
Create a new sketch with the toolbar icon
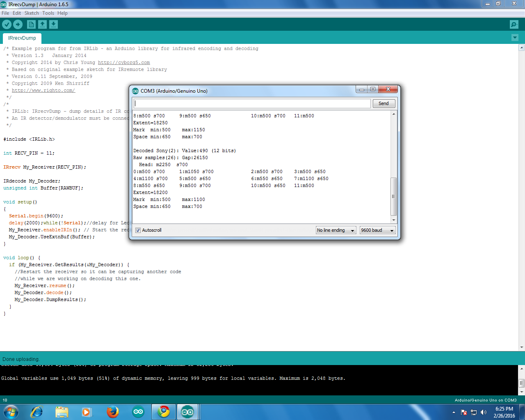click(31, 25)
